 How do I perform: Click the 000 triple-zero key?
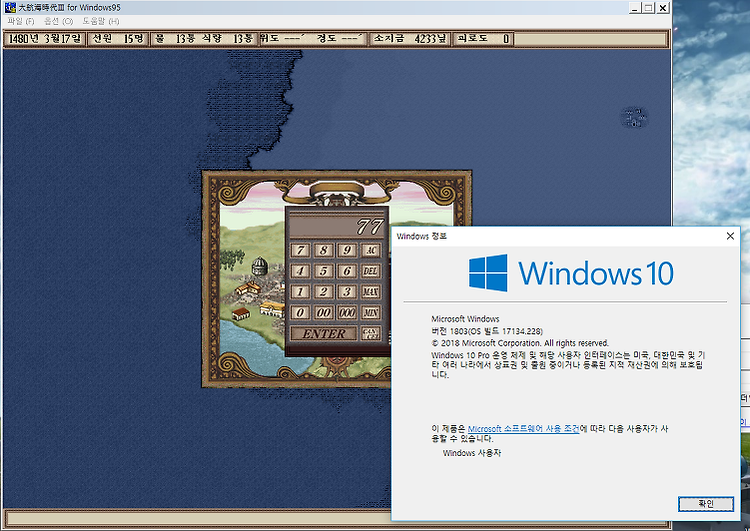point(347,313)
